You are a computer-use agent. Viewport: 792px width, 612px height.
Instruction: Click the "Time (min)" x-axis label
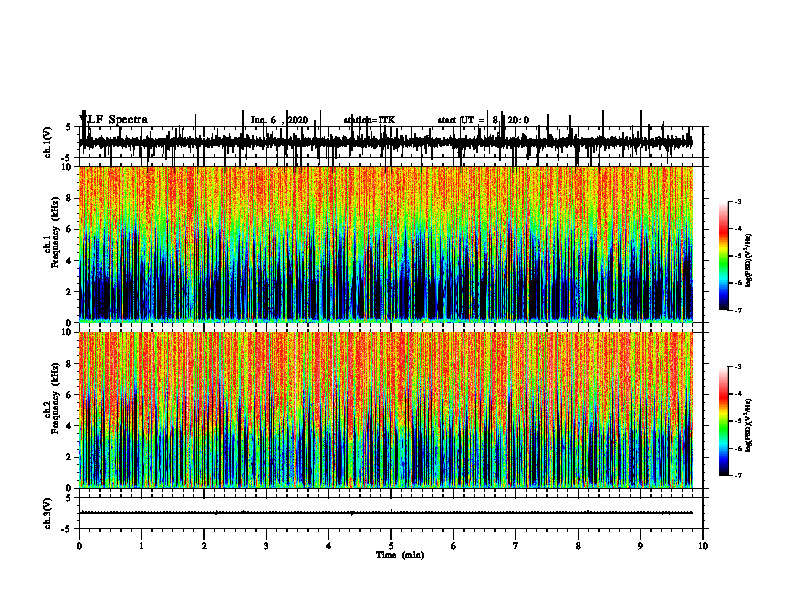pos(400,555)
